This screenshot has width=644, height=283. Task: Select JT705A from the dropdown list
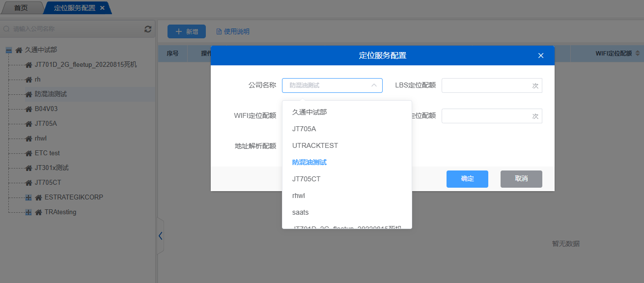(x=304, y=129)
